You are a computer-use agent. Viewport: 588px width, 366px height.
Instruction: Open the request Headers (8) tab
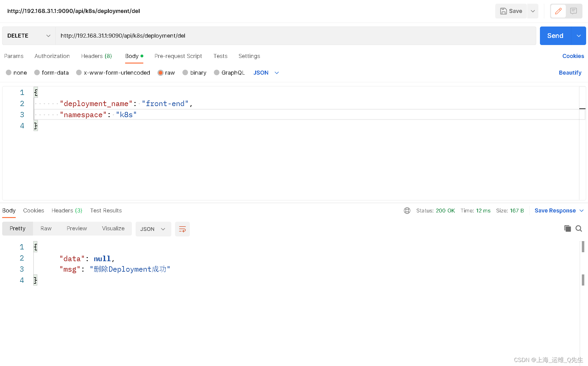tap(96, 56)
